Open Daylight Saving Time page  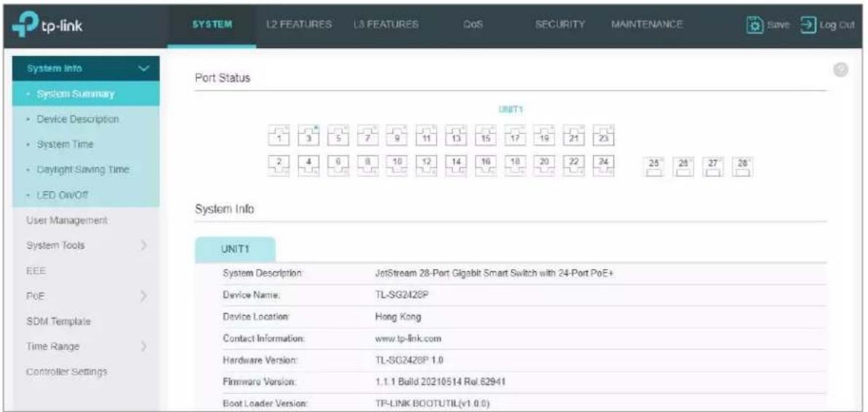coord(86,169)
